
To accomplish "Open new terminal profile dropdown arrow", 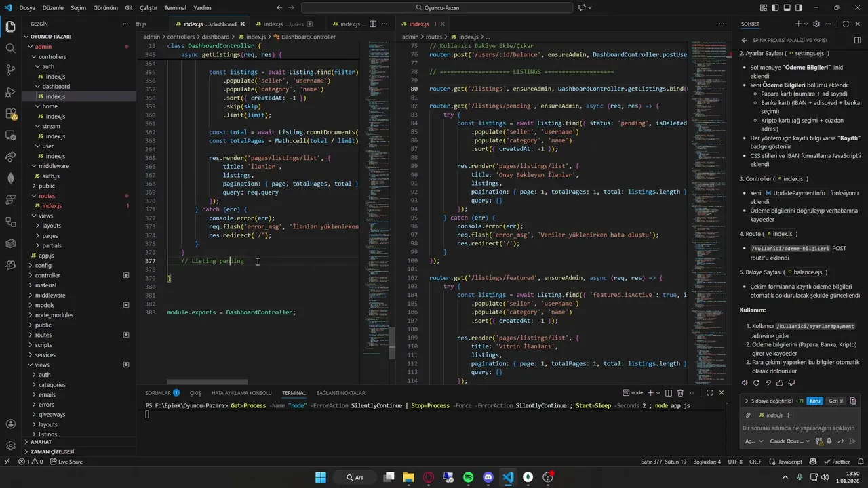I will point(659,392).
